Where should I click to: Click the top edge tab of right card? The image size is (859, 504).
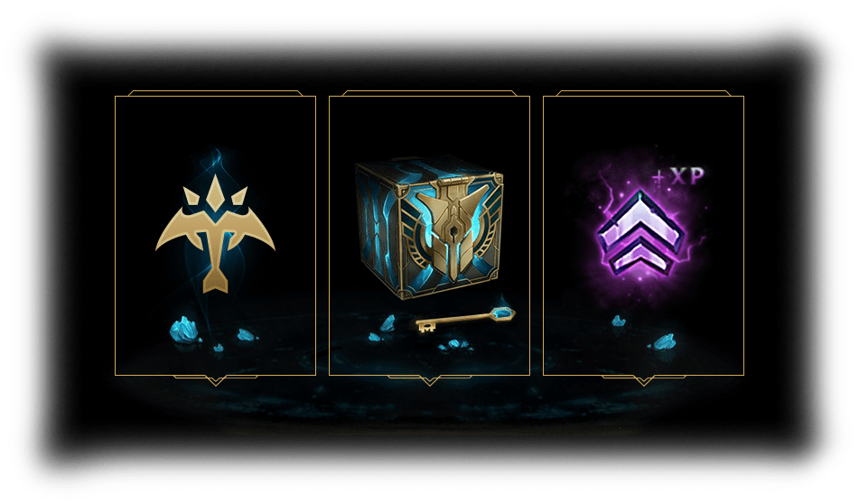pos(644,93)
